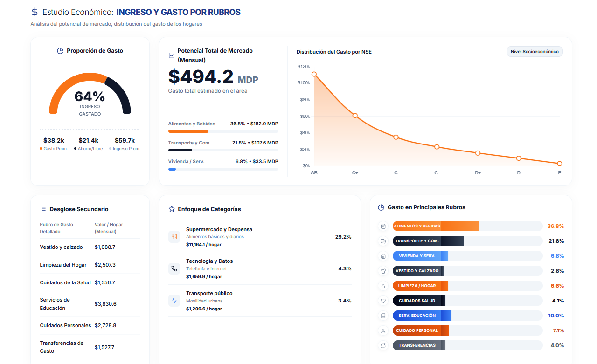Click the fork and knife Supermercado icon
This screenshot has height=364, width=597.
point(174,236)
